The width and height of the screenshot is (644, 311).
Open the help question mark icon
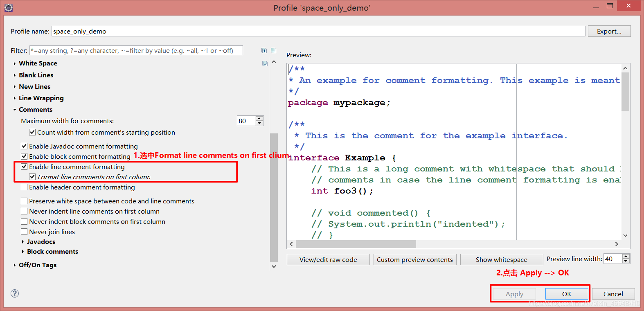(x=15, y=293)
